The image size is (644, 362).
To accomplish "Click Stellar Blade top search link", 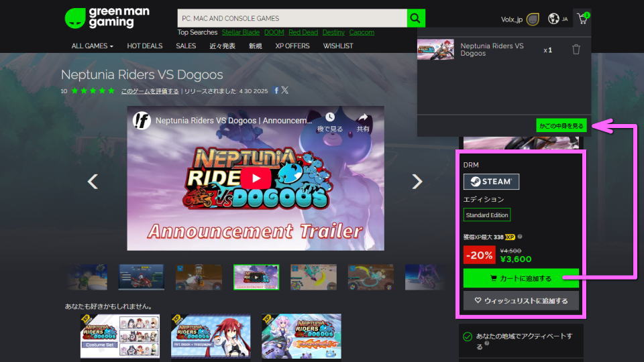I will click(x=241, y=32).
